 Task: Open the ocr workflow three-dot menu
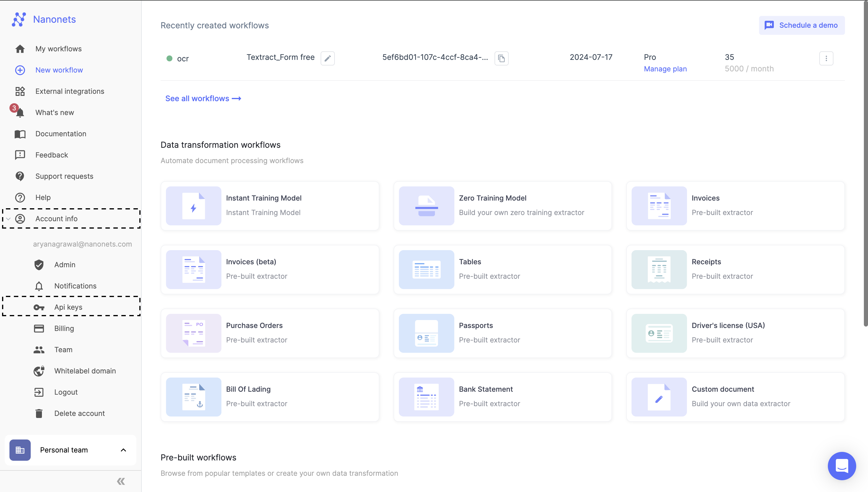(826, 58)
